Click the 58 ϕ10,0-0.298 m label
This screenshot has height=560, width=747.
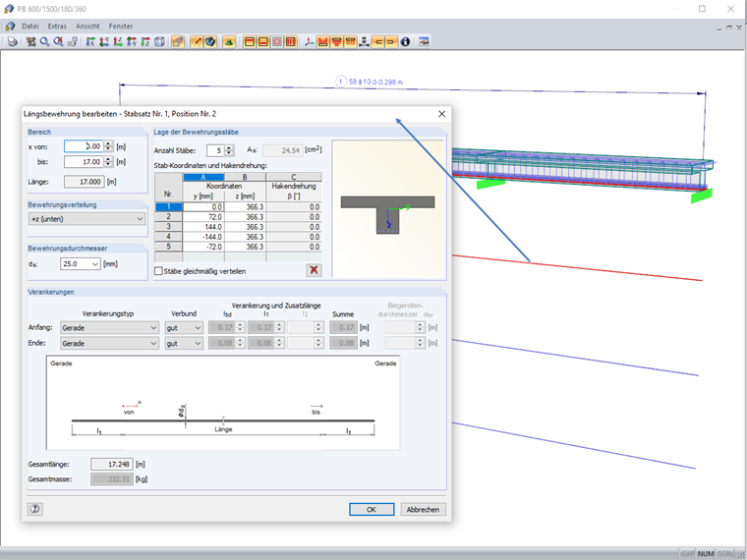coord(375,82)
